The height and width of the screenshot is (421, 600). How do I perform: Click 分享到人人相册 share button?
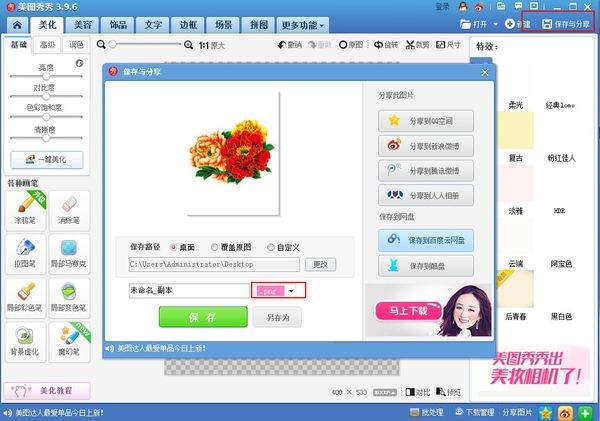(x=426, y=196)
